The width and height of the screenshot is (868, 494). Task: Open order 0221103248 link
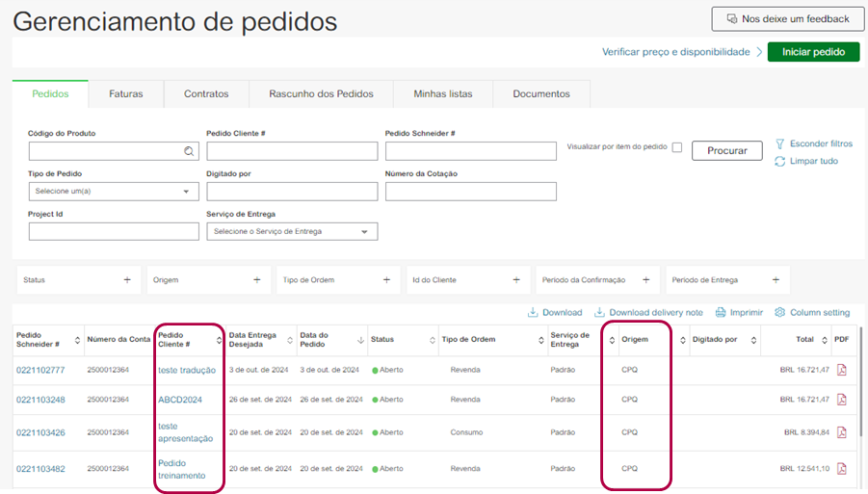(x=40, y=400)
